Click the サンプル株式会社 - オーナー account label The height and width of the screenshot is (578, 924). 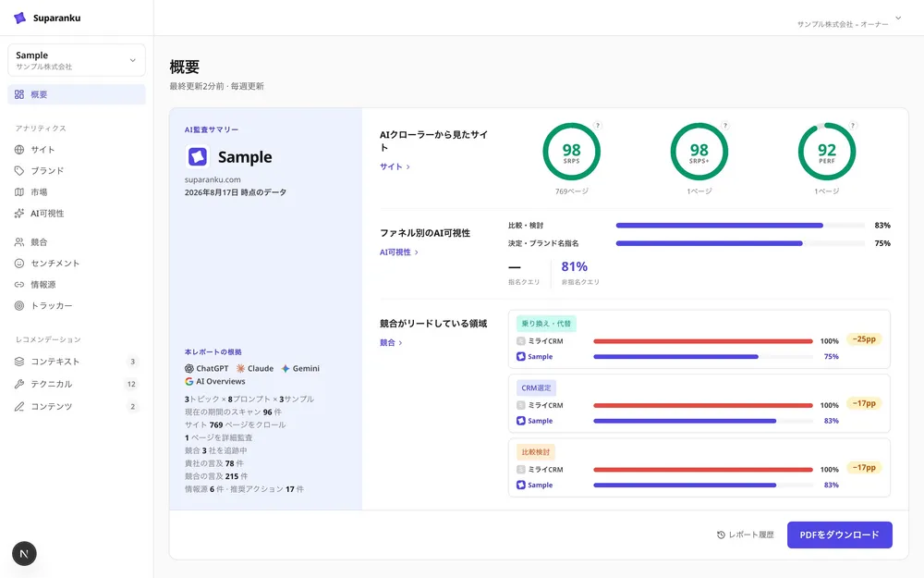coord(843,24)
